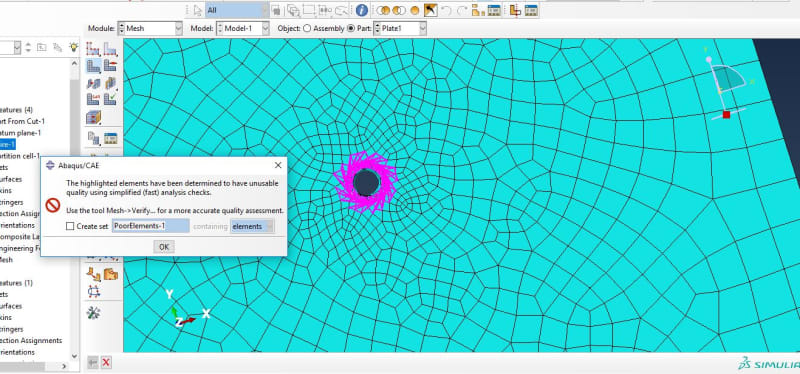Close the Abaqus/CAE warning dialog

click(278, 165)
